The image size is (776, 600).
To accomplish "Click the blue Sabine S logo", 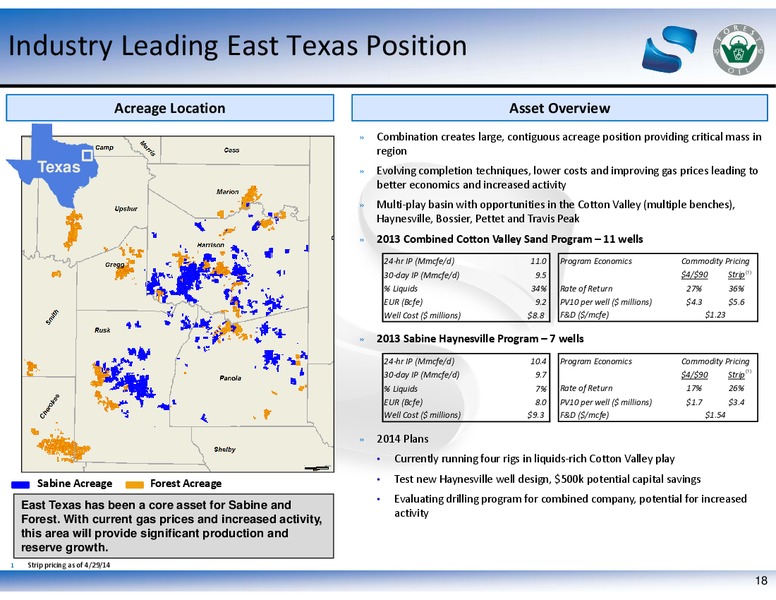I will [x=669, y=48].
